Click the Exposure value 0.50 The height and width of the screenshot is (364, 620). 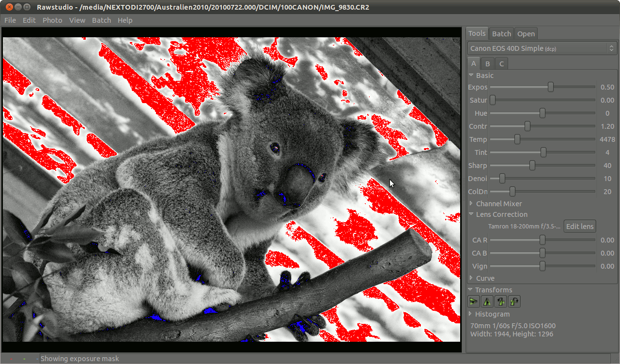[x=607, y=87]
